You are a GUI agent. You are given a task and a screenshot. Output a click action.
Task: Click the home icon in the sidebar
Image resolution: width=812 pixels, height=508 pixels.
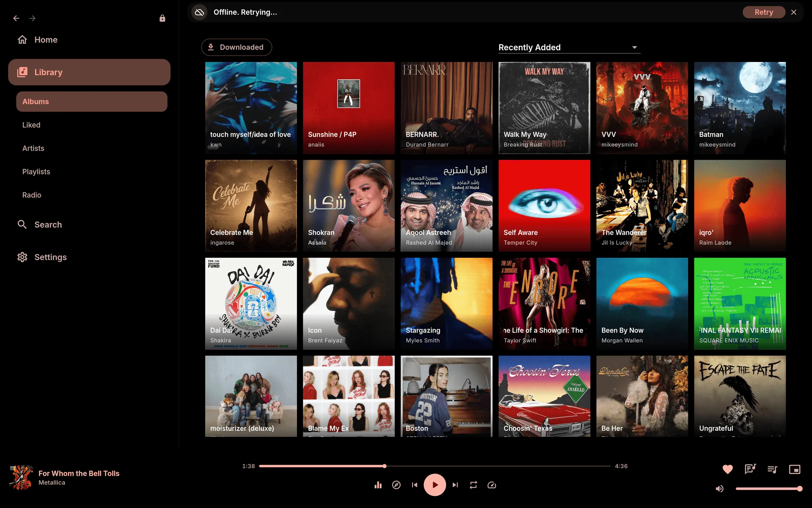22,40
